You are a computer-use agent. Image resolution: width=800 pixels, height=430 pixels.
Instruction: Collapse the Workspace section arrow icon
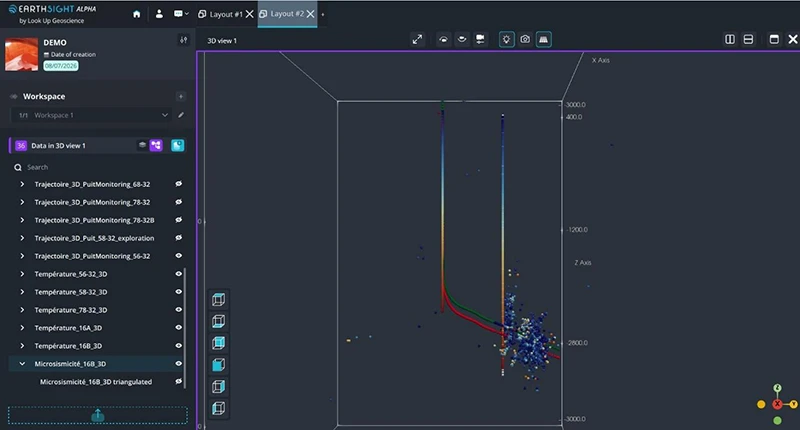[14, 96]
